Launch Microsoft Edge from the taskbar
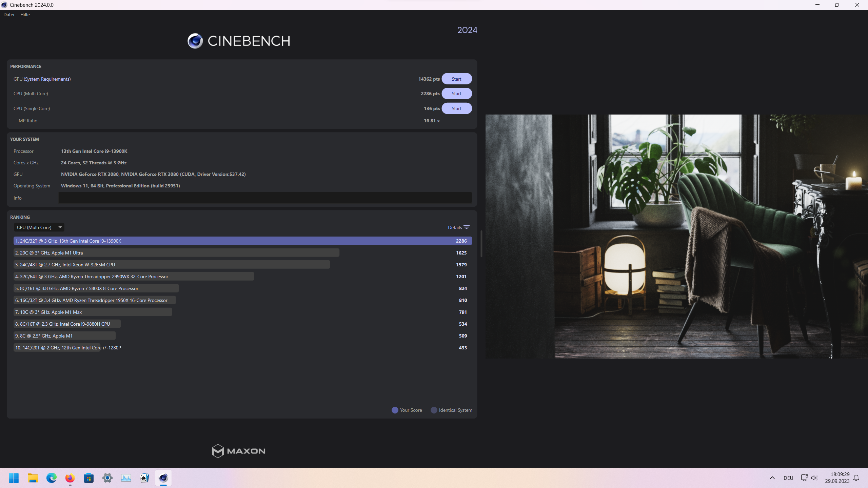Viewport: 868px width, 488px height. pyautogui.click(x=52, y=478)
